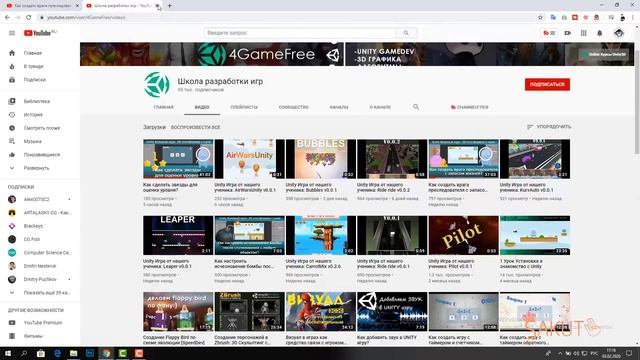Open the notifications bell
This screenshot has height=360, width=640.
coord(600,33)
